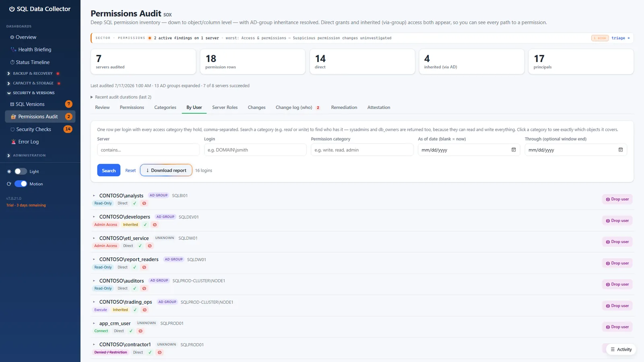The height and width of the screenshot is (362, 644).
Task: Open calendar picker for Through date
Action: pyautogui.click(x=621, y=150)
